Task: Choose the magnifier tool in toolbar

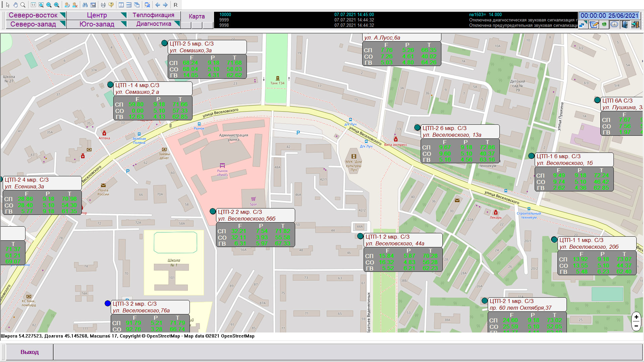Action: (23, 5)
